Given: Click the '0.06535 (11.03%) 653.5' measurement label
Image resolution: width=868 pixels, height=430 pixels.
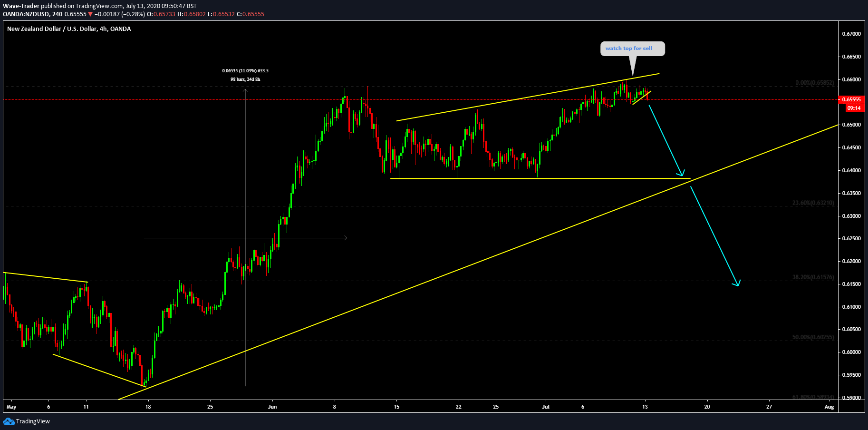Looking at the screenshot, I should point(245,71).
